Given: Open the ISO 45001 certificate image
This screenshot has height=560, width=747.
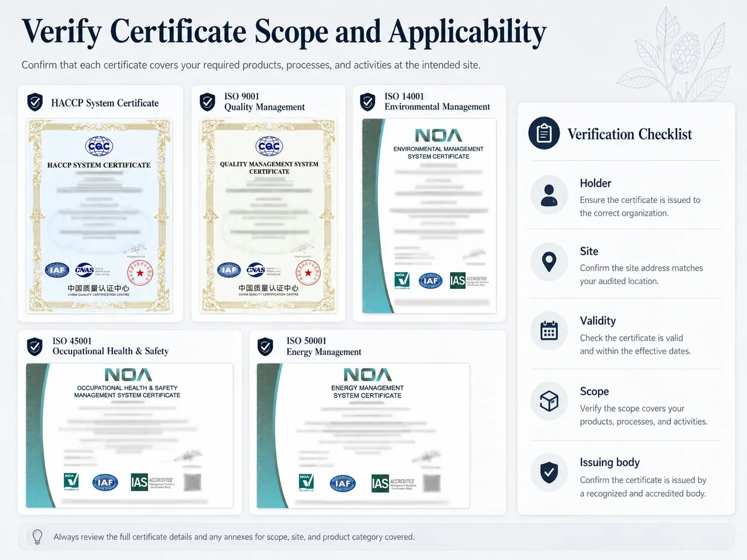Looking at the screenshot, I should pyautogui.click(x=129, y=436).
